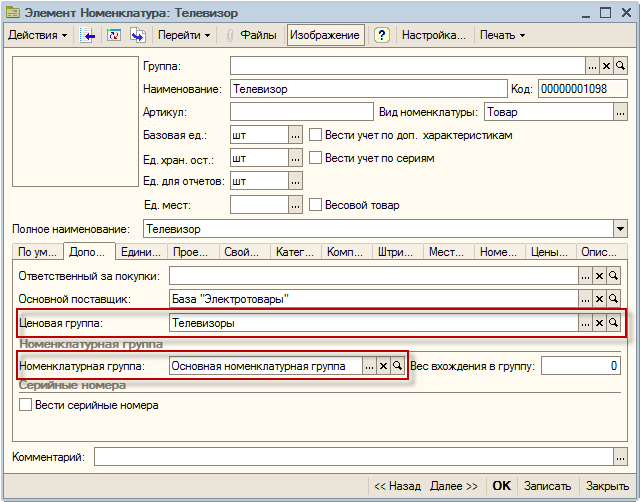This screenshot has height=502, width=640.
Task: Click the Наименование field with Телевизор
Action: pos(369,89)
